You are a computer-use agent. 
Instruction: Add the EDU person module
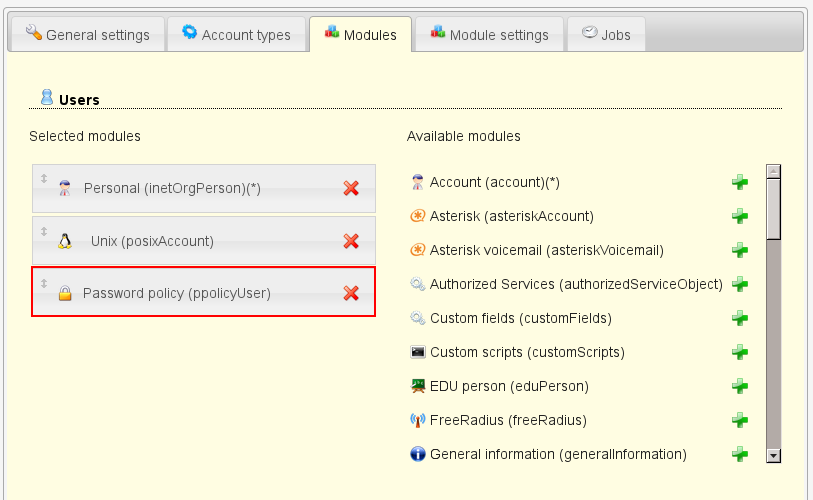point(740,386)
